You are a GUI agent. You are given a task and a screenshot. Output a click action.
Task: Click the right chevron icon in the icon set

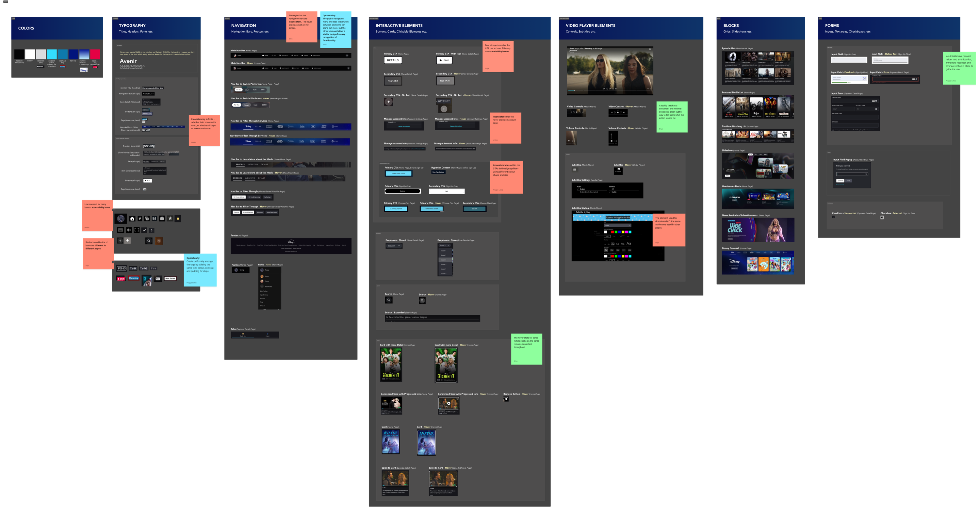tap(152, 230)
